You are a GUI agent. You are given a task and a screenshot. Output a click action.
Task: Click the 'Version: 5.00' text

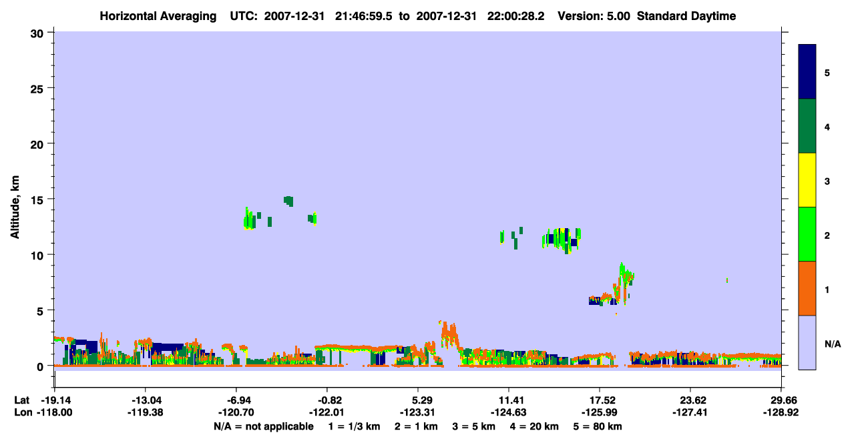tap(596, 16)
